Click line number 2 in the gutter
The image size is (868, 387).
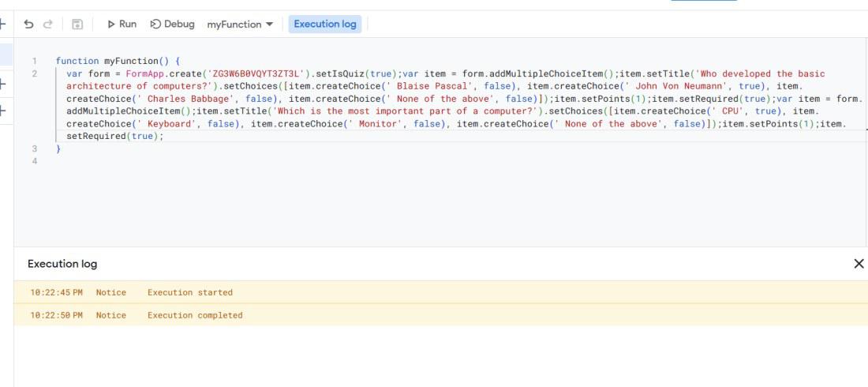pyautogui.click(x=35, y=73)
